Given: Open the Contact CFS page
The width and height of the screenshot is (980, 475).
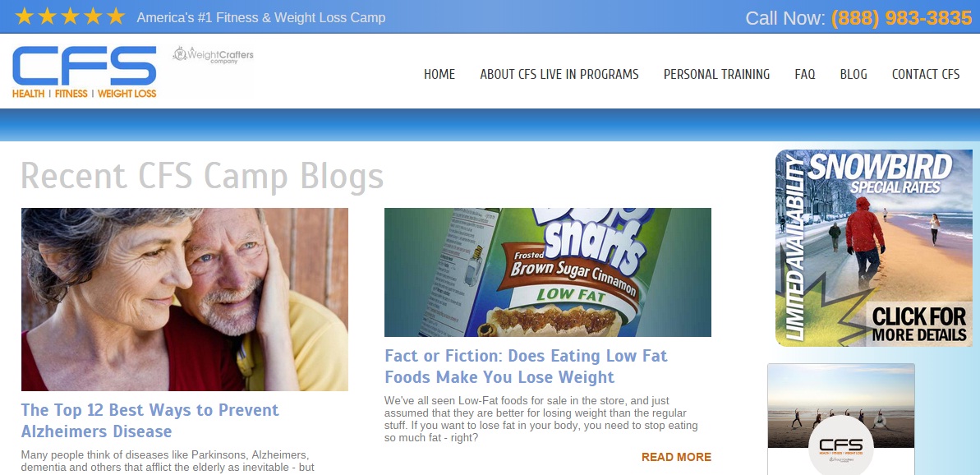Looking at the screenshot, I should (x=926, y=75).
